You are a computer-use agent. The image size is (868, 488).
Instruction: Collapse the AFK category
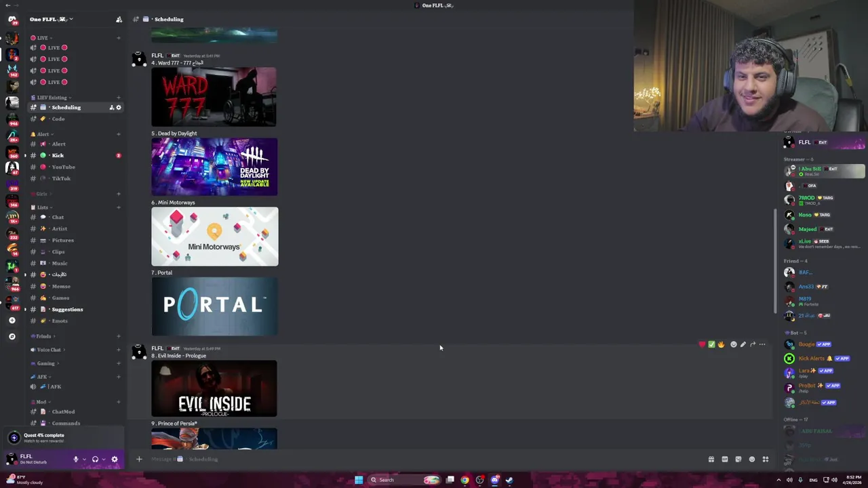click(x=41, y=377)
